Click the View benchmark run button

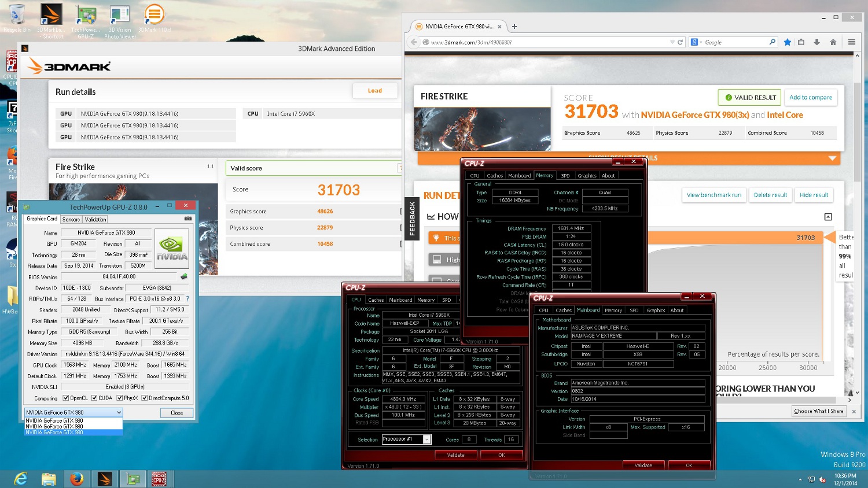pyautogui.click(x=713, y=195)
